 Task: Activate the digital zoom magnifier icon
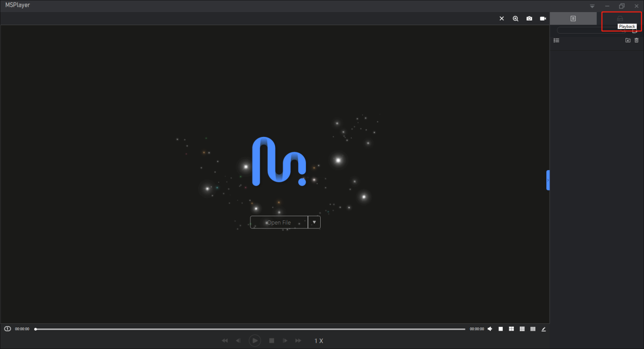pyautogui.click(x=515, y=18)
